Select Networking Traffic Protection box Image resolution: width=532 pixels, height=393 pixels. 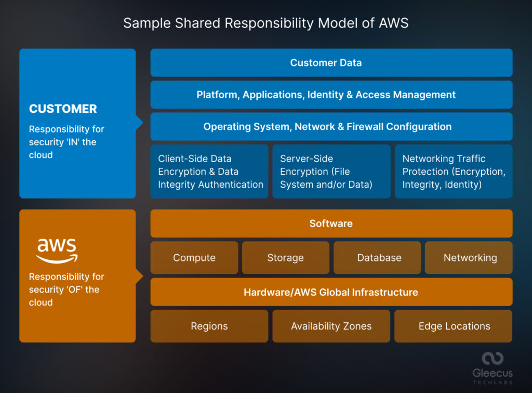click(453, 172)
